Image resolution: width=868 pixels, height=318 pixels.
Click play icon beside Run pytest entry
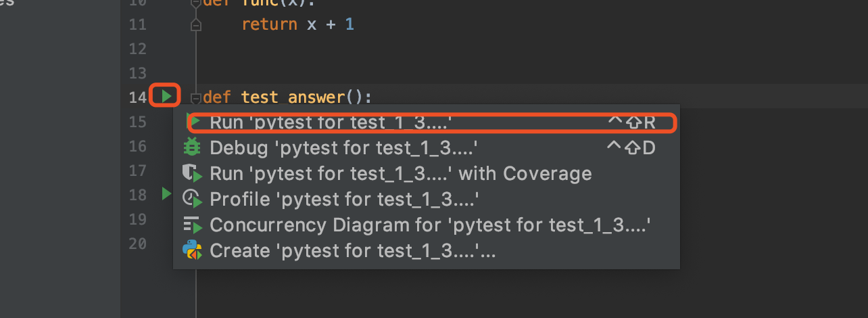click(193, 122)
